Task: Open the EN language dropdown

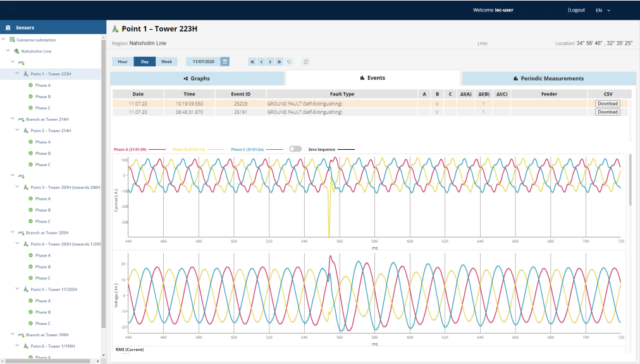Action: point(603,10)
